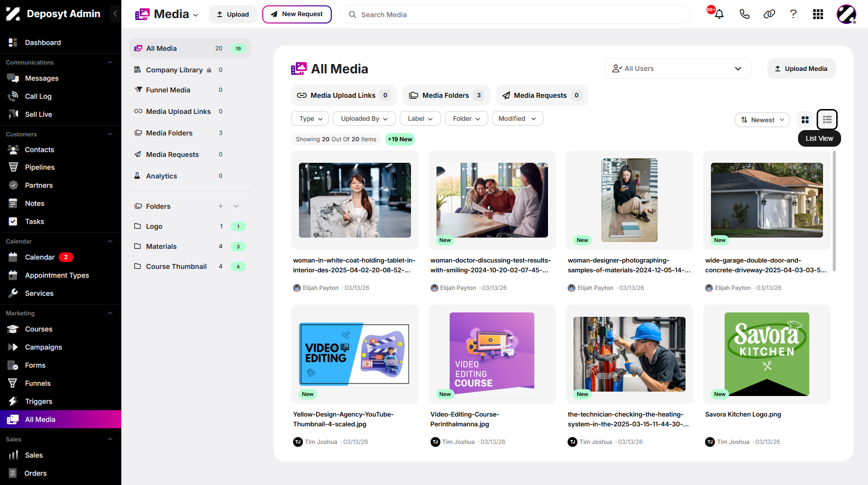Open the Label filter dropdown
The image size is (868, 485).
point(420,118)
